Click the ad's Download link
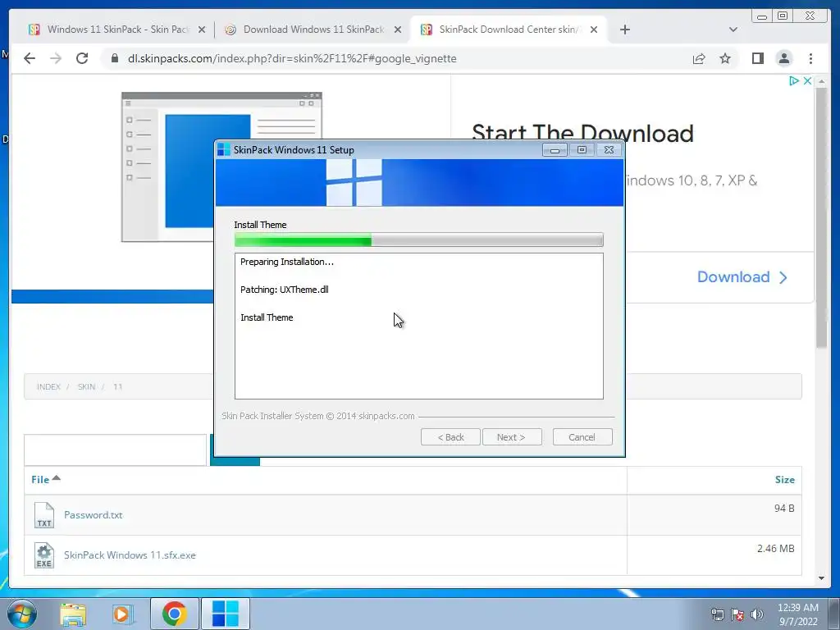This screenshot has height=630, width=840. [x=742, y=277]
